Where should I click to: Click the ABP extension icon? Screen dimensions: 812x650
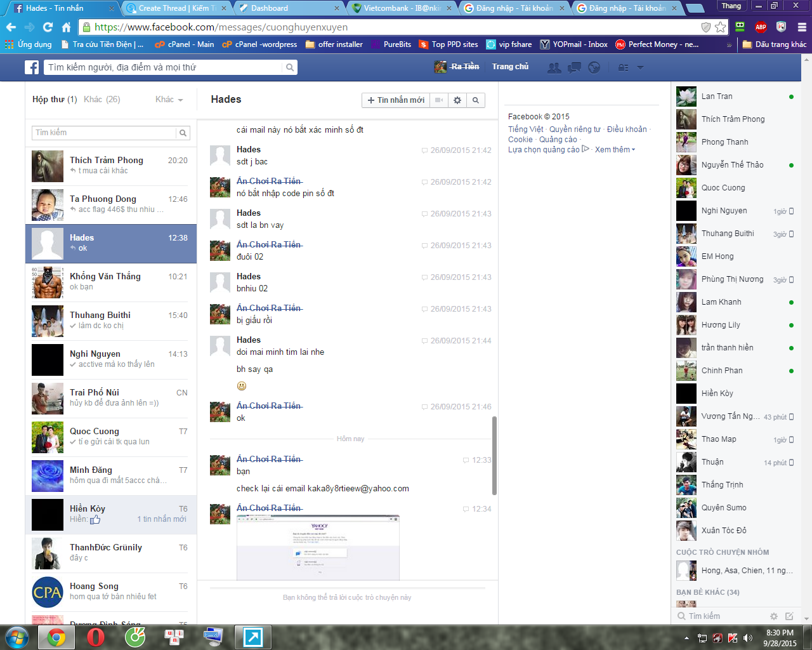pos(761,27)
